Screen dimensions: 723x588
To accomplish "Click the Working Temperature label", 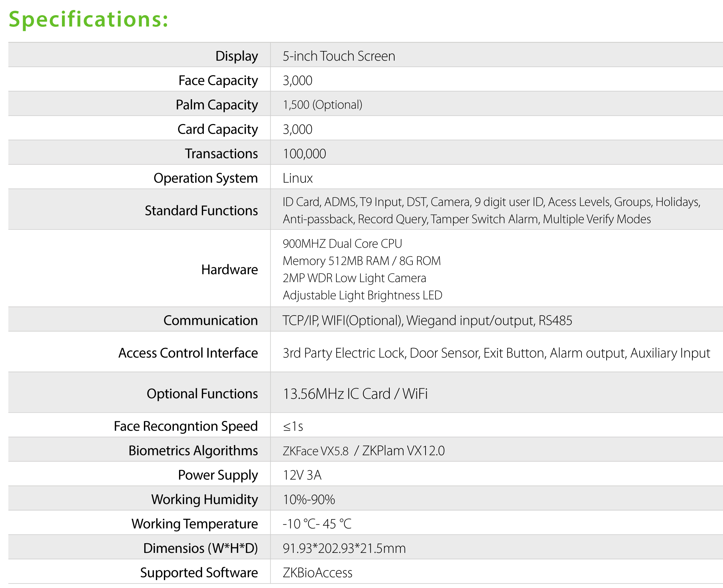I will click(x=195, y=524).
